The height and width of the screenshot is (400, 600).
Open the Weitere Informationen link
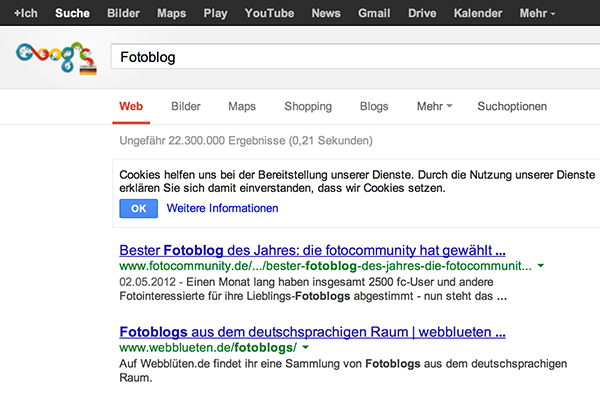(222, 208)
